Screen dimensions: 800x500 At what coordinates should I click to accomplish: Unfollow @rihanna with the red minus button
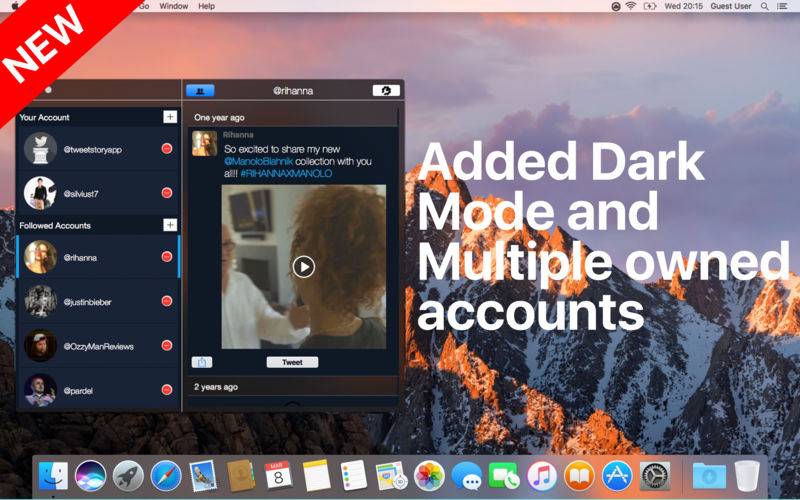pyautogui.click(x=167, y=257)
